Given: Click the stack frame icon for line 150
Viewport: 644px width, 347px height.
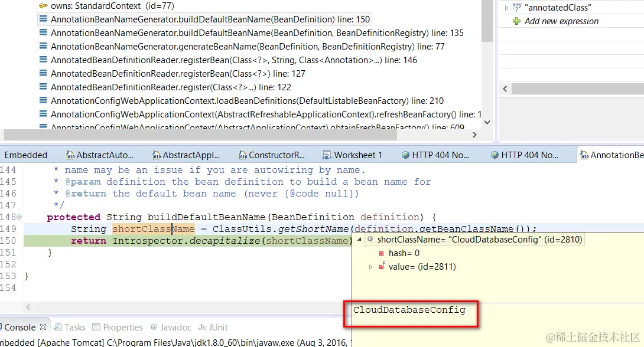Looking at the screenshot, I should tap(43, 19).
